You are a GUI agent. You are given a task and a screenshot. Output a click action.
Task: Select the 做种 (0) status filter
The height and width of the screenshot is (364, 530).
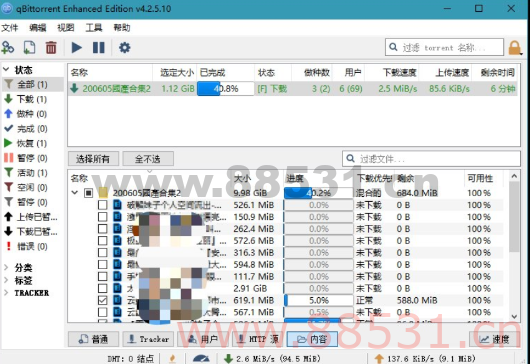click(32, 114)
